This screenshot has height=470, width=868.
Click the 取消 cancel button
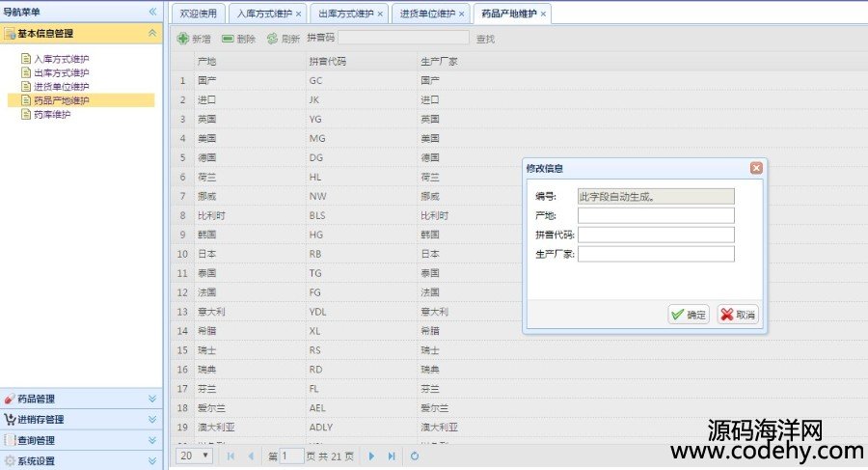(738, 315)
